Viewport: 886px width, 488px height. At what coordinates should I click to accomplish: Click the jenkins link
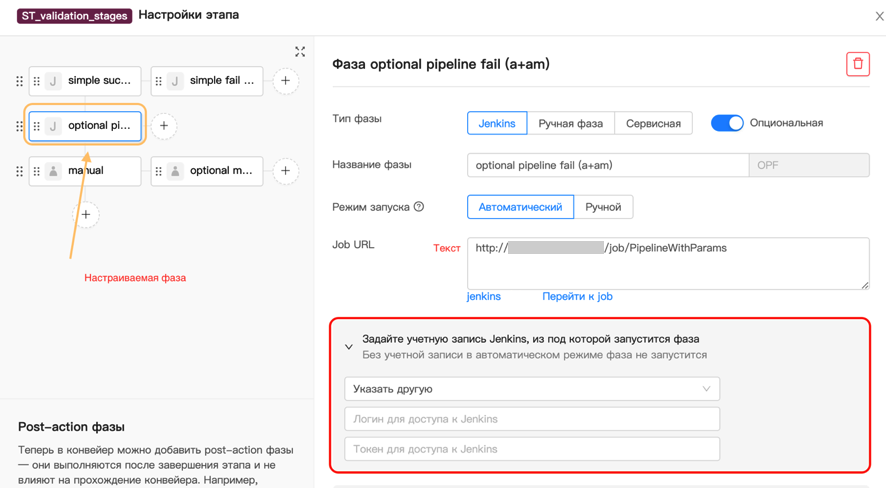(x=484, y=297)
